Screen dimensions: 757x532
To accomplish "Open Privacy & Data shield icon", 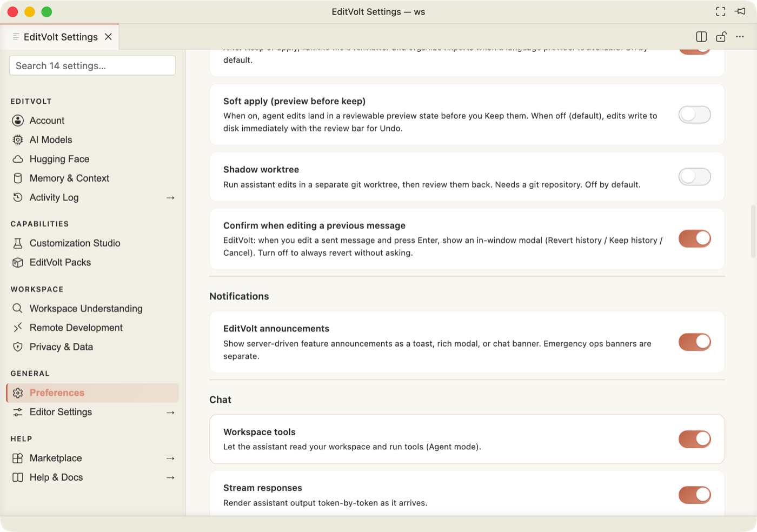I will click(x=18, y=347).
